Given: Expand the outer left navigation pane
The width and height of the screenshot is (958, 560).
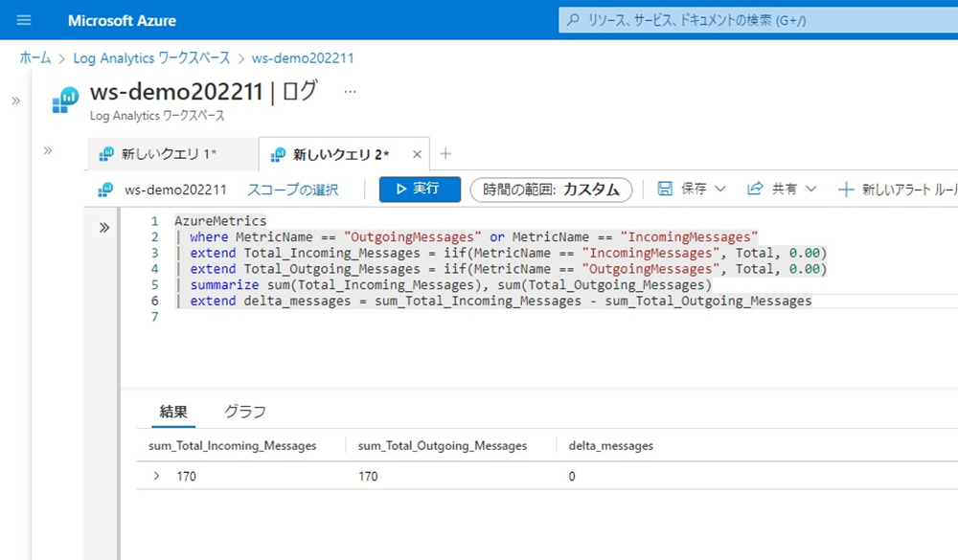Looking at the screenshot, I should tap(16, 101).
